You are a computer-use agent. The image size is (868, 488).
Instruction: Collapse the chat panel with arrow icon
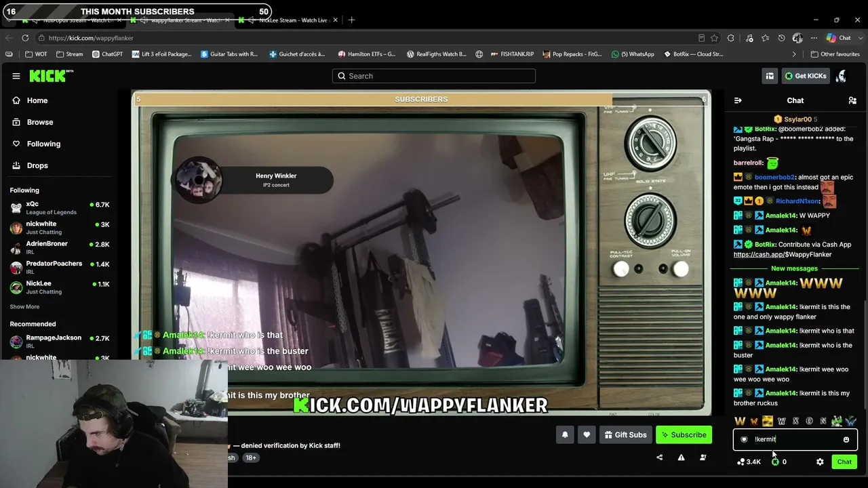(738, 100)
